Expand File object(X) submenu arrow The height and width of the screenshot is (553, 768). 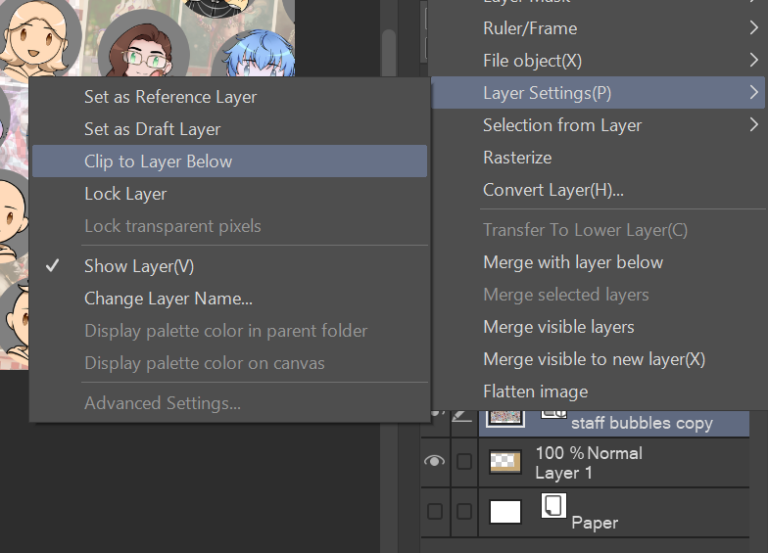click(754, 60)
